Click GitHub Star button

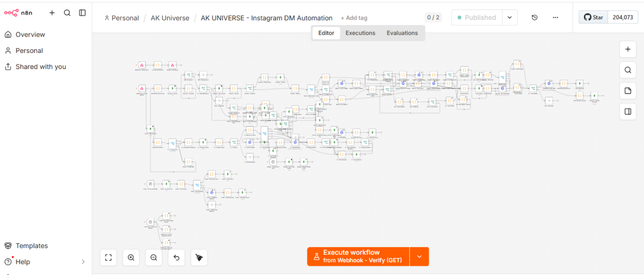[x=593, y=17]
